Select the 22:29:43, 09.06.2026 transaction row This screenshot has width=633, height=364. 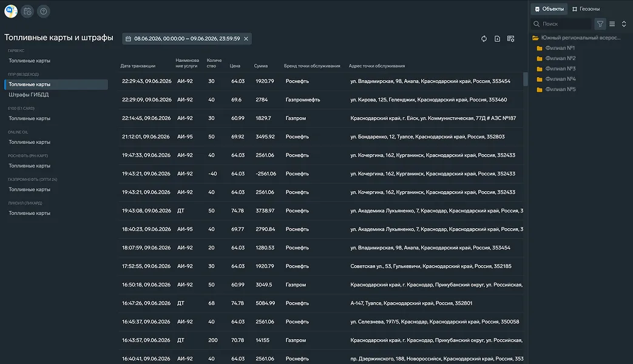point(321,81)
